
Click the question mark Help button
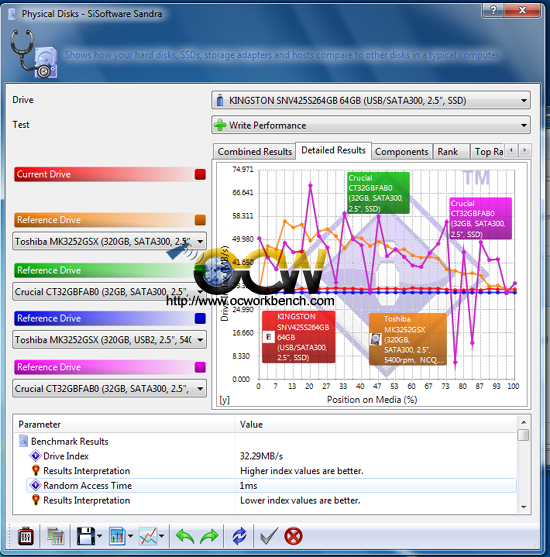pos(493,10)
